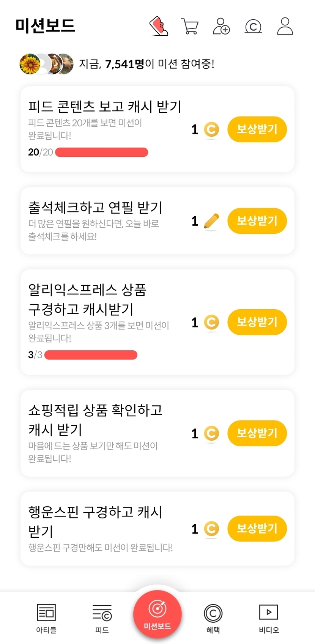Open the cash coin balance icon
This screenshot has width=315, height=644.
[253, 27]
